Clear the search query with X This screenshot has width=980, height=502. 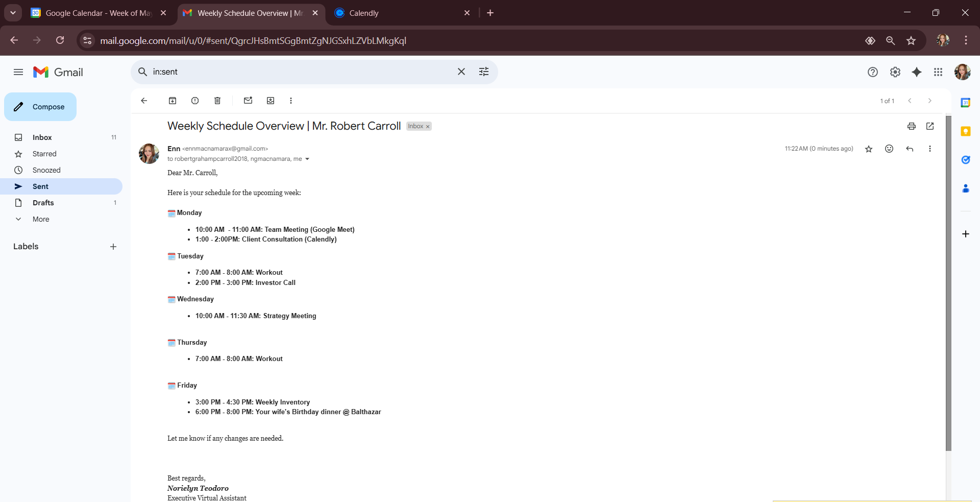461,72
